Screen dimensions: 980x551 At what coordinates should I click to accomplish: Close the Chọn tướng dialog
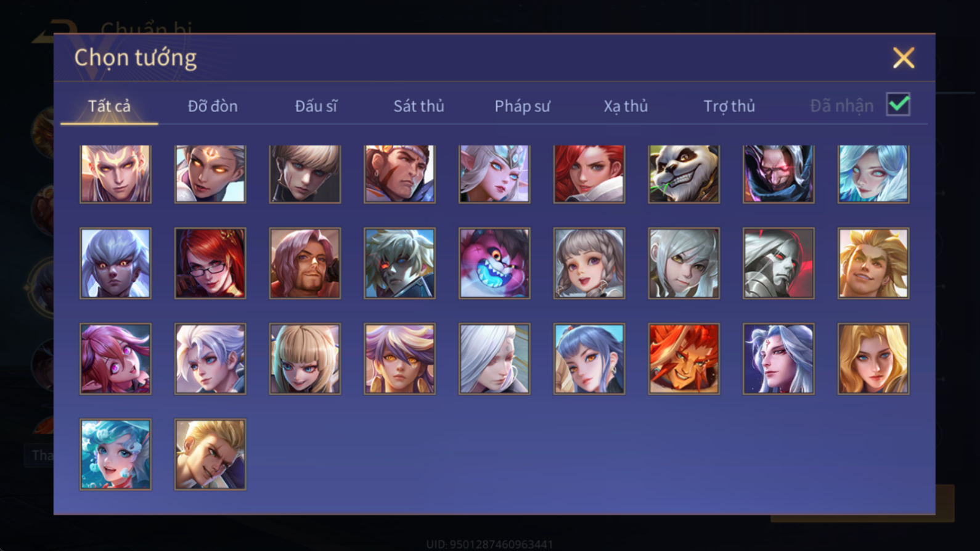pyautogui.click(x=904, y=58)
